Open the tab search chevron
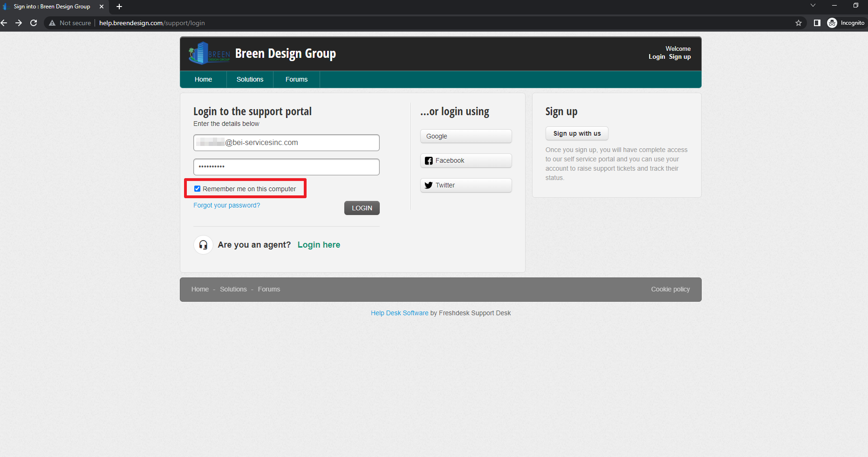This screenshot has height=457, width=868. 813,6
